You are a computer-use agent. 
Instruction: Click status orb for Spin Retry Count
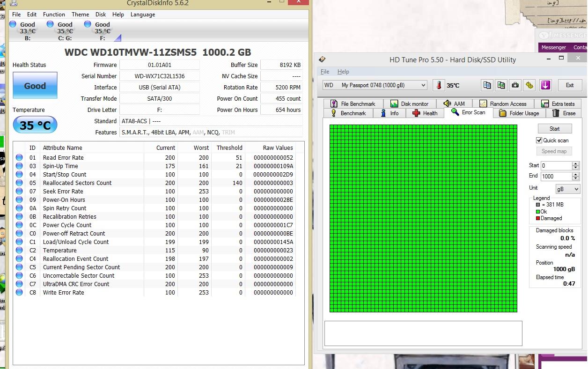pyautogui.click(x=19, y=208)
